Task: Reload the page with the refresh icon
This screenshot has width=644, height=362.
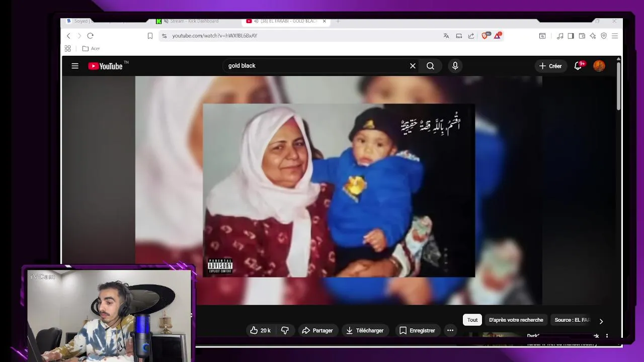Action: (x=90, y=36)
